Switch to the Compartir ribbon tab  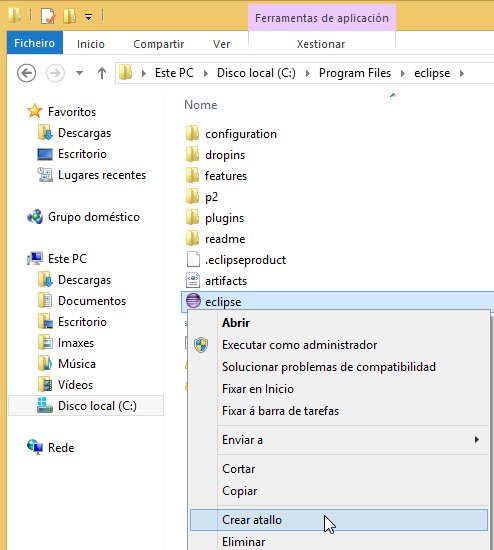pos(159,44)
